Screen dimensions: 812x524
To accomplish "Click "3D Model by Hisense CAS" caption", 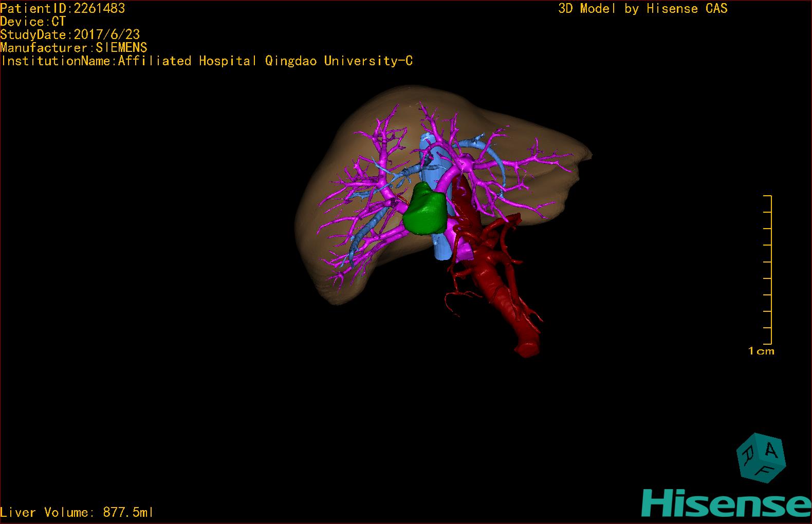I will pyautogui.click(x=643, y=8).
